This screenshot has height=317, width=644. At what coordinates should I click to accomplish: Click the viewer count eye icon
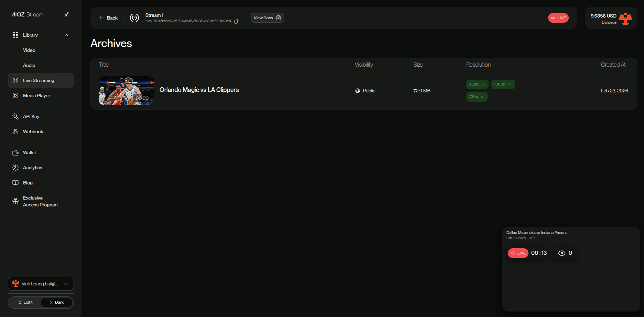click(x=561, y=253)
